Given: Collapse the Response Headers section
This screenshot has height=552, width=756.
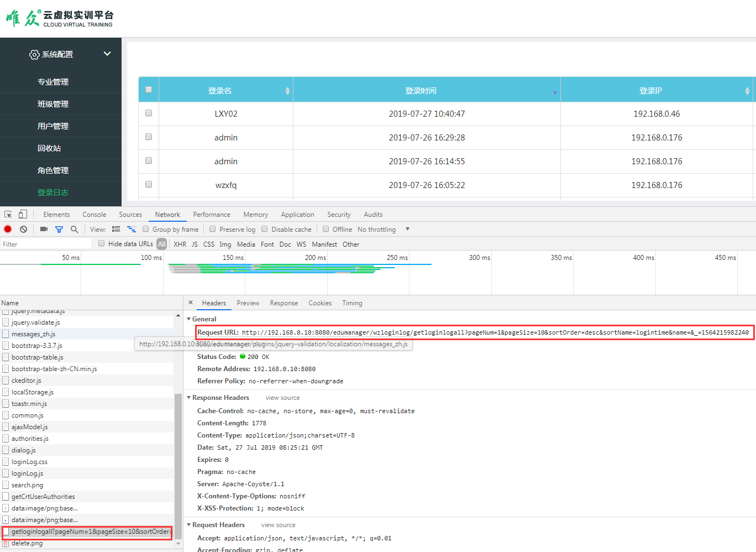Looking at the screenshot, I should (x=189, y=398).
